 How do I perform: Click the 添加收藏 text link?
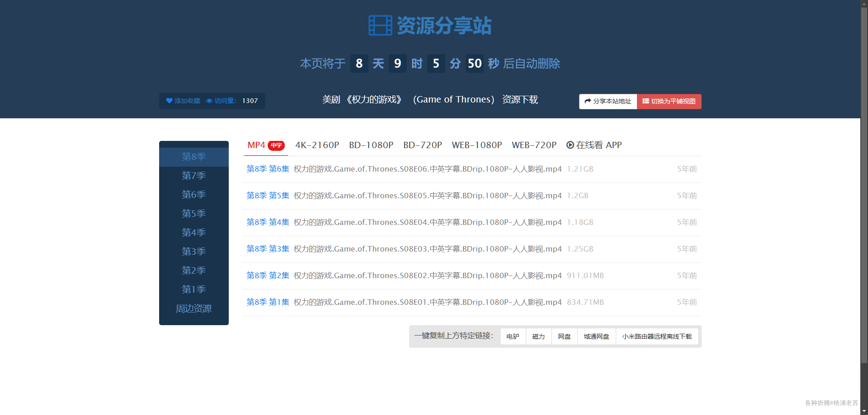[187, 101]
